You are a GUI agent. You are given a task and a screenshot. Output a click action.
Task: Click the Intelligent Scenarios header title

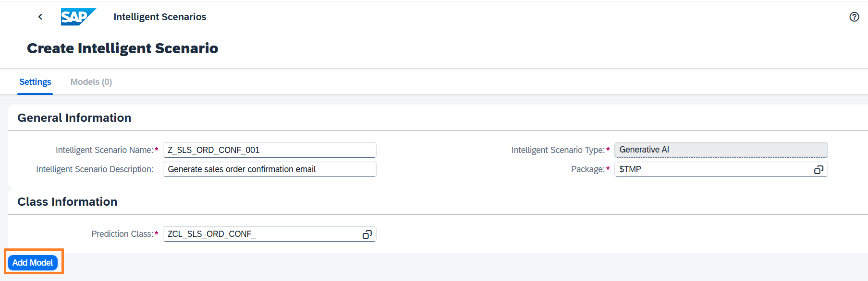pos(159,17)
